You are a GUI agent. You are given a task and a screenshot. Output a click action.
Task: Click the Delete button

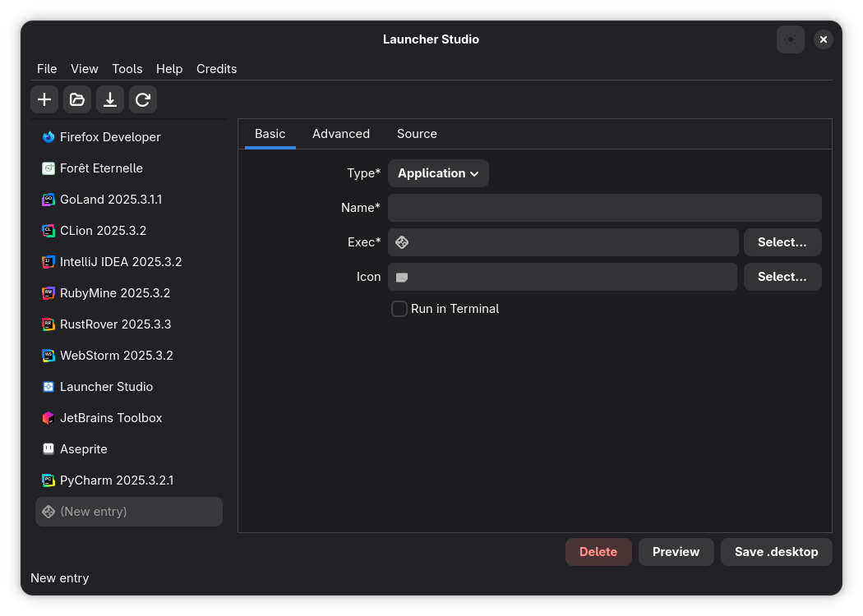point(598,552)
